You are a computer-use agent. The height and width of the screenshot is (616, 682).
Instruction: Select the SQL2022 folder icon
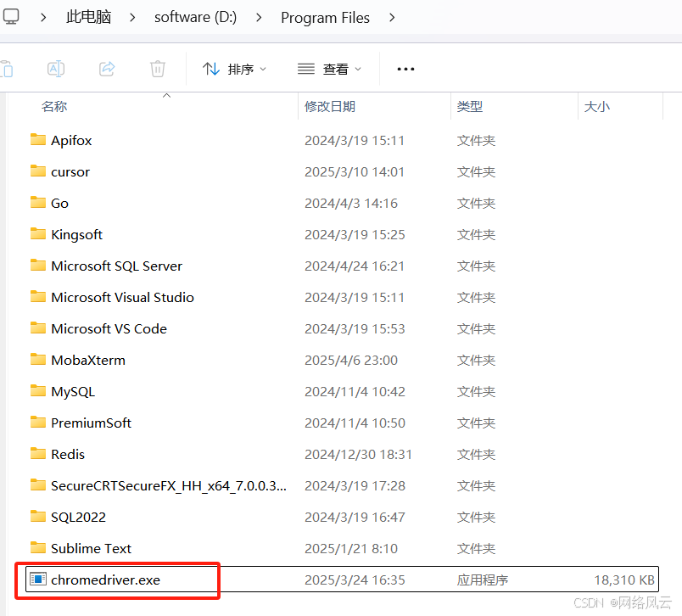coord(38,516)
